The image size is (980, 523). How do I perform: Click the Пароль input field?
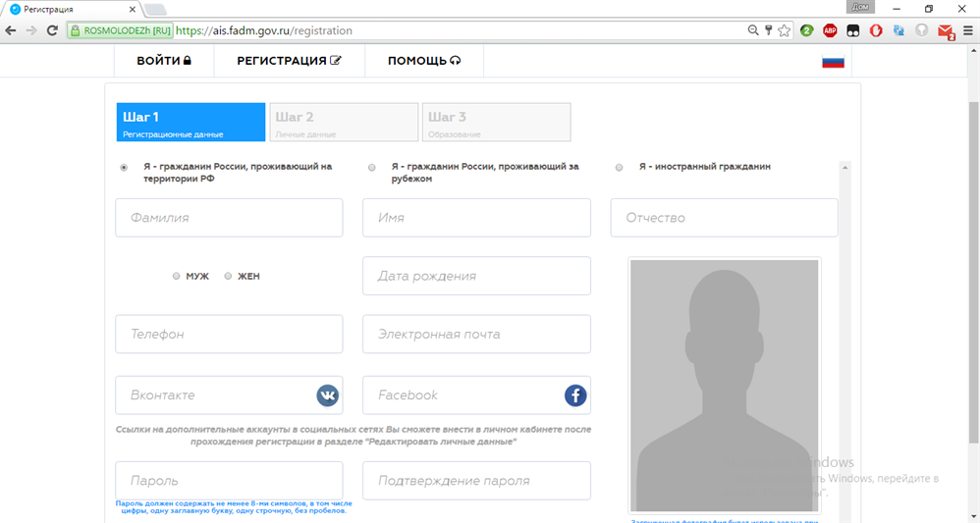[230, 481]
